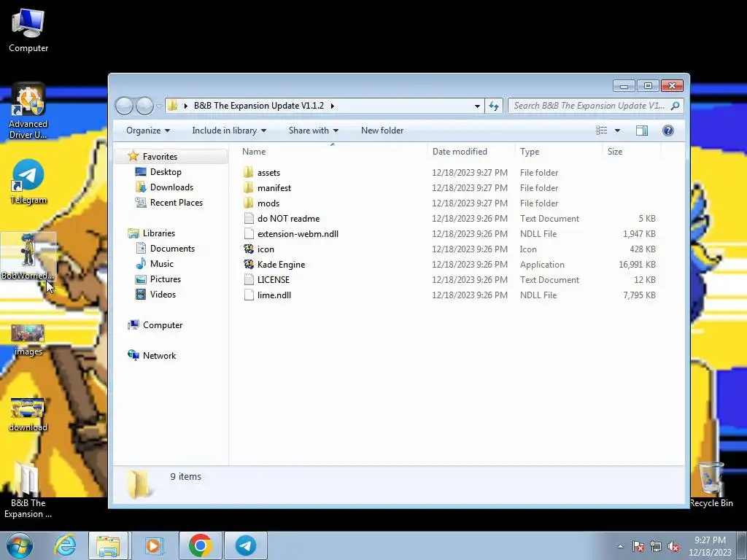Open Google Chrome from taskbar
Image resolution: width=747 pixels, height=560 pixels.
[200, 545]
